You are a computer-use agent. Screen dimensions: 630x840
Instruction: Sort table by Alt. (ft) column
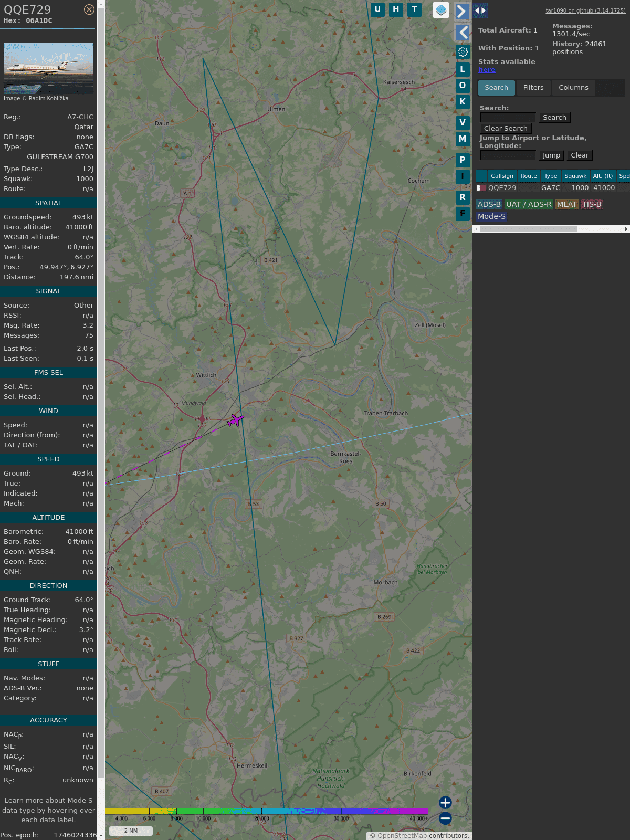click(x=603, y=176)
